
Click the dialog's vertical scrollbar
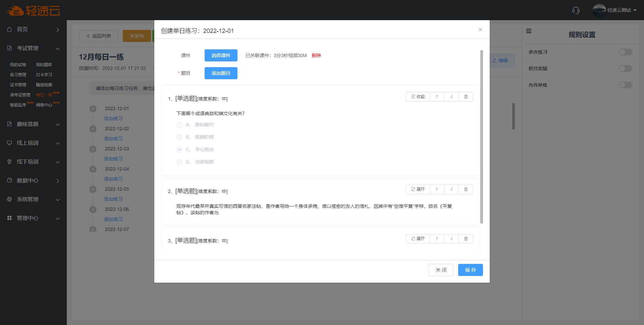pos(482,134)
